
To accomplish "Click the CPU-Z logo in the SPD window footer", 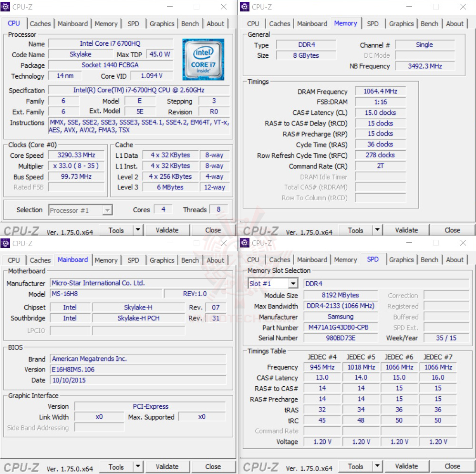I will (260, 467).
